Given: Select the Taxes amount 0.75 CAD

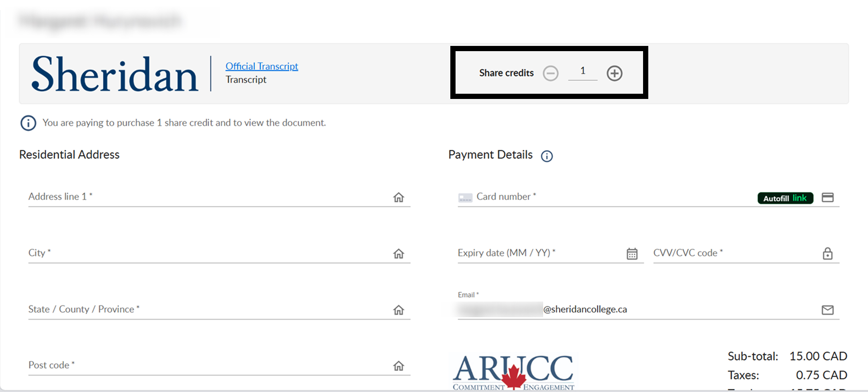Looking at the screenshot, I should coord(822,375).
